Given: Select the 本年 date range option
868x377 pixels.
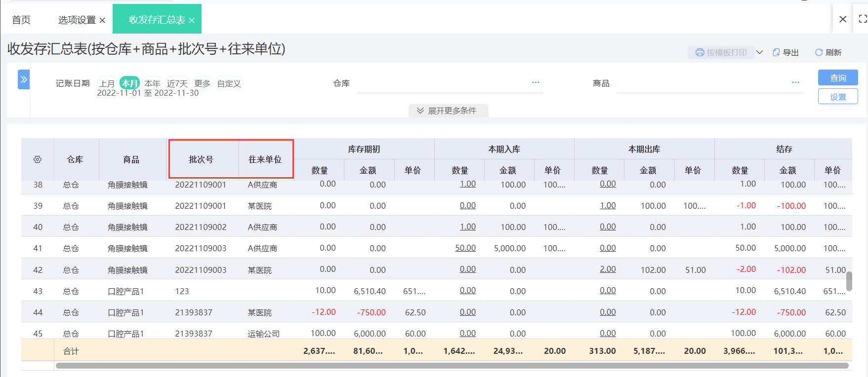Looking at the screenshot, I should pyautogui.click(x=152, y=83).
